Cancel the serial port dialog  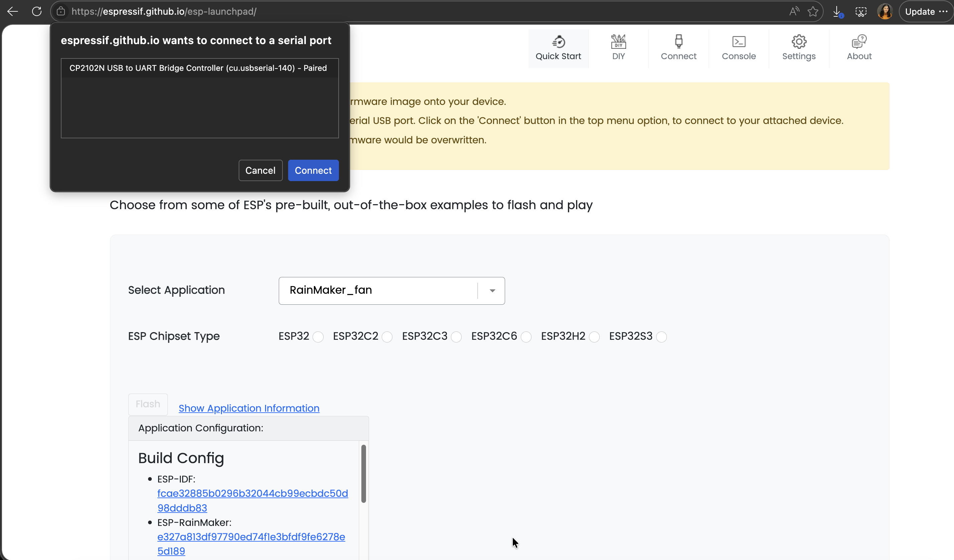click(260, 171)
